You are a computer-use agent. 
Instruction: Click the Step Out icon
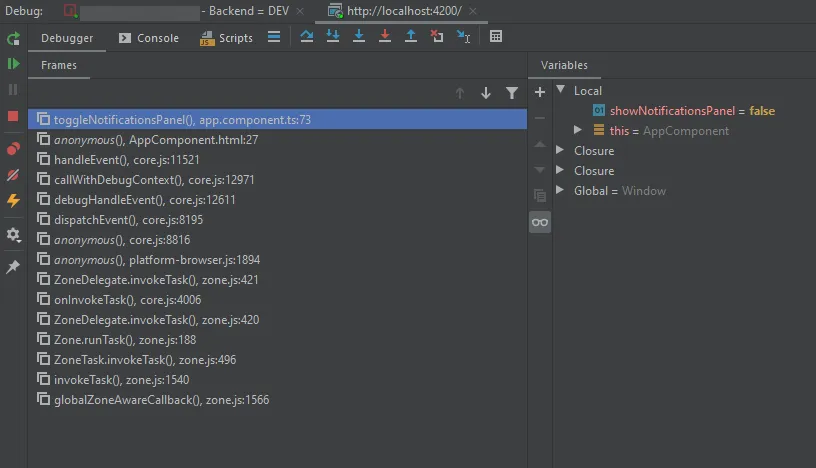tap(411, 36)
